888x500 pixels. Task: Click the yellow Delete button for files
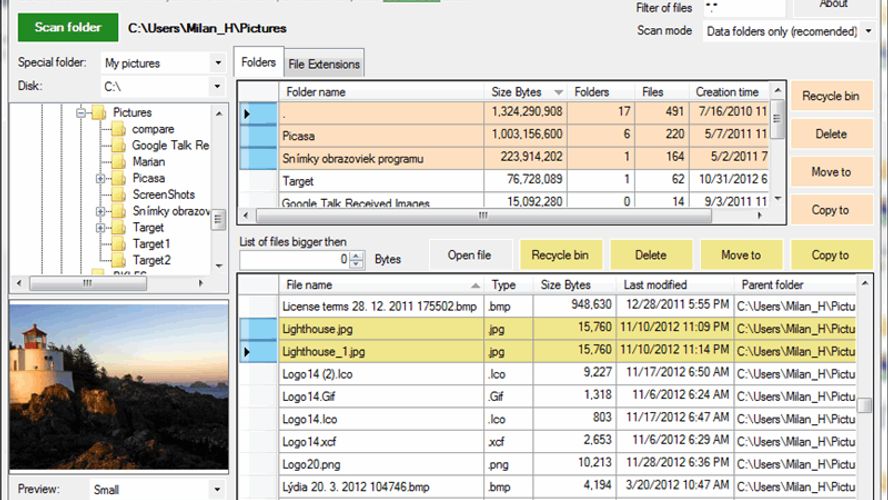pyautogui.click(x=650, y=255)
